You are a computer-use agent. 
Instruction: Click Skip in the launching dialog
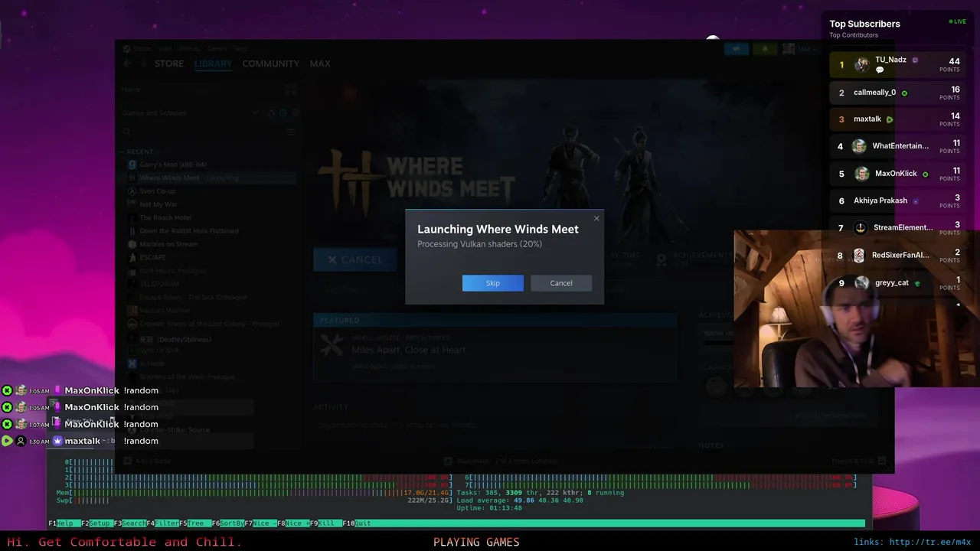click(x=492, y=283)
